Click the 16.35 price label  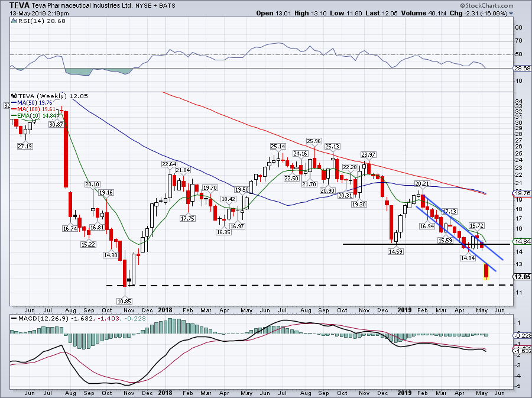point(223,232)
